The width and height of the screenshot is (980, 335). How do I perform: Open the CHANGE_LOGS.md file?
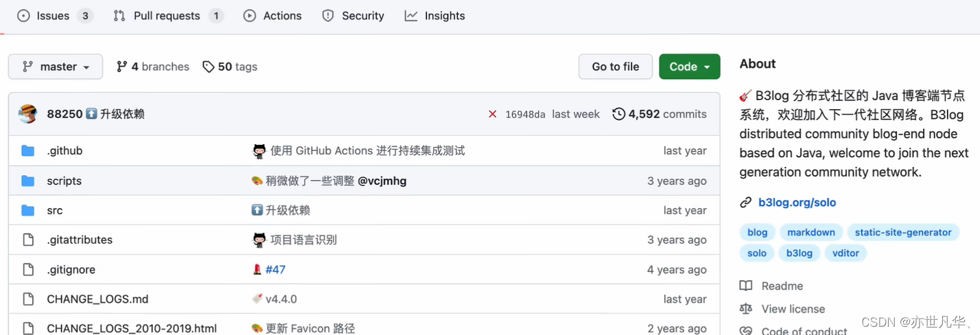97,299
